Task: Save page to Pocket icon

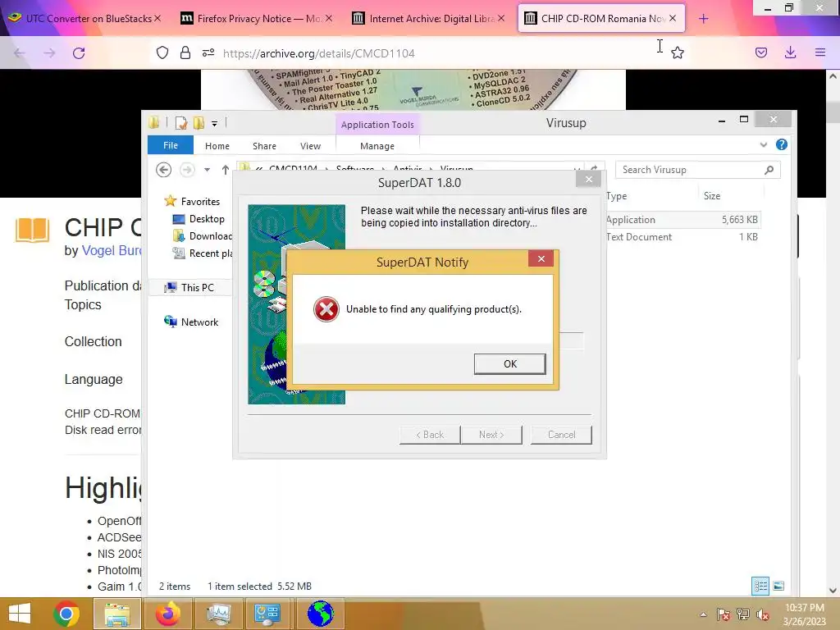Action: tap(760, 52)
